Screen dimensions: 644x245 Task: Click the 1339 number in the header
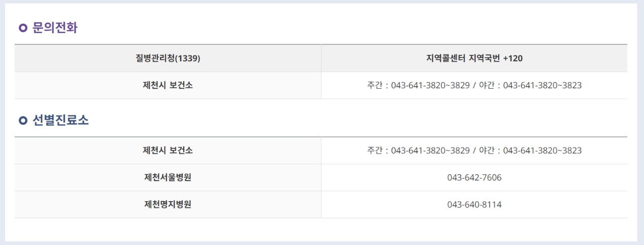point(189,58)
